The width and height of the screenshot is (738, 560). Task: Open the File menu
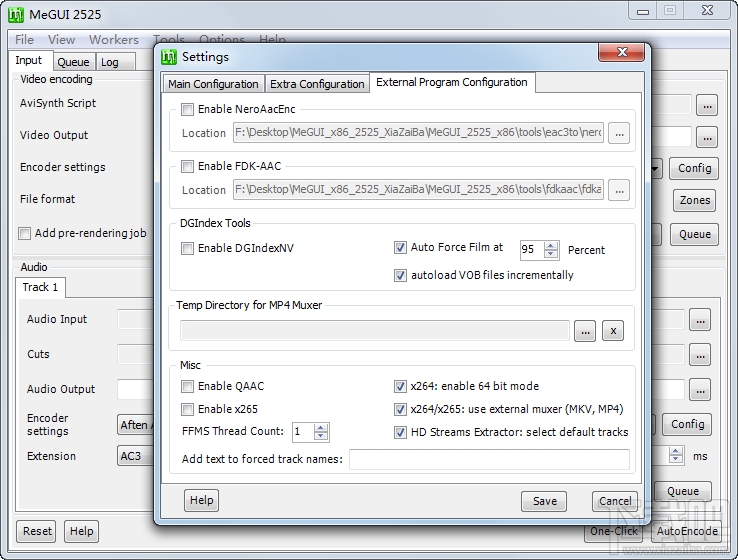[x=24, y=40]
